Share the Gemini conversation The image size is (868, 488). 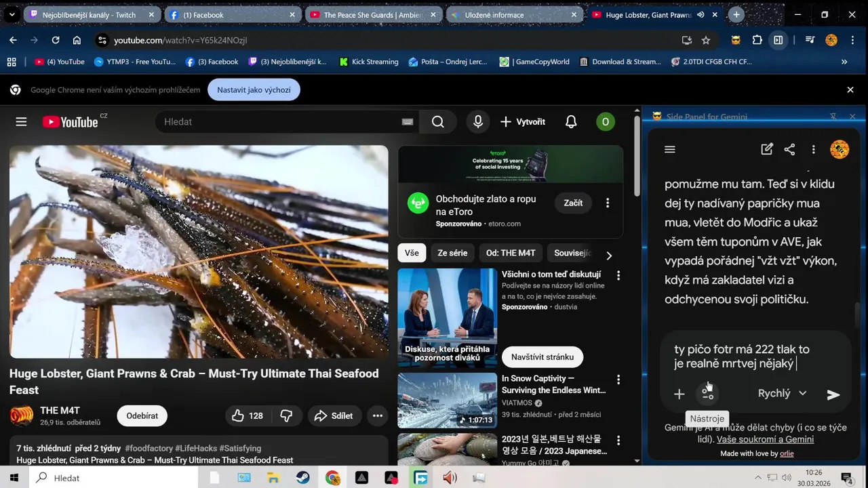(x=789, y=149)
